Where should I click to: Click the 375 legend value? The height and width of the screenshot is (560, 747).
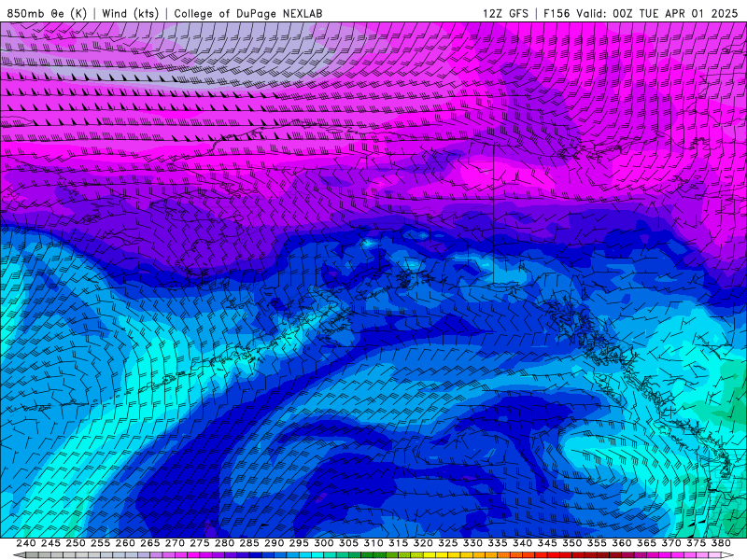(x=696, y=543)
